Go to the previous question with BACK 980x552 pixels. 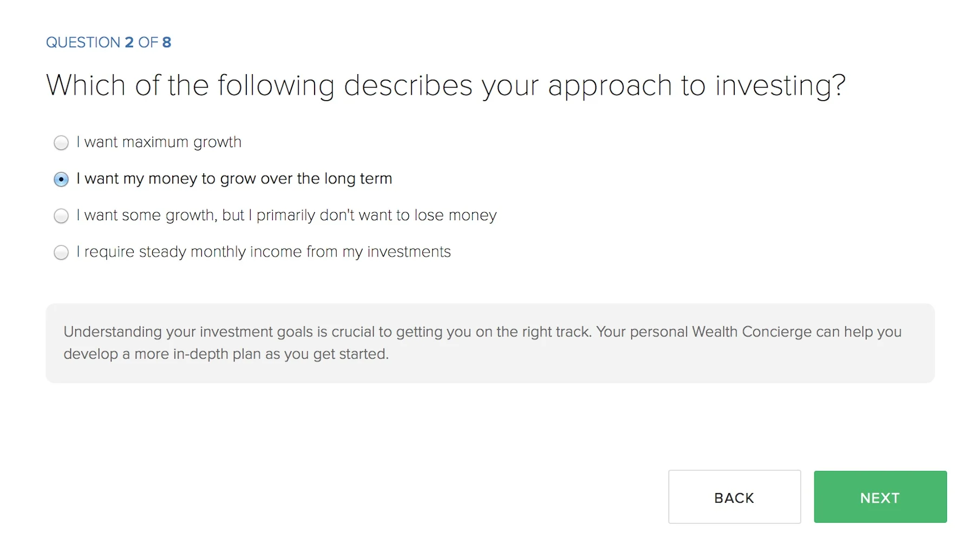click(x=734, y=497)
